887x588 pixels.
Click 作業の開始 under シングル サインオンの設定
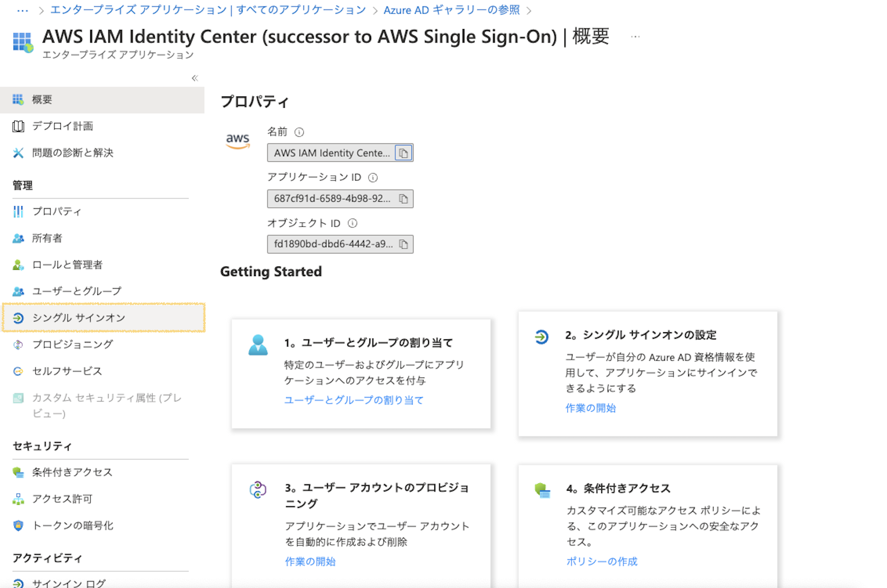click(x=590, y=408)
